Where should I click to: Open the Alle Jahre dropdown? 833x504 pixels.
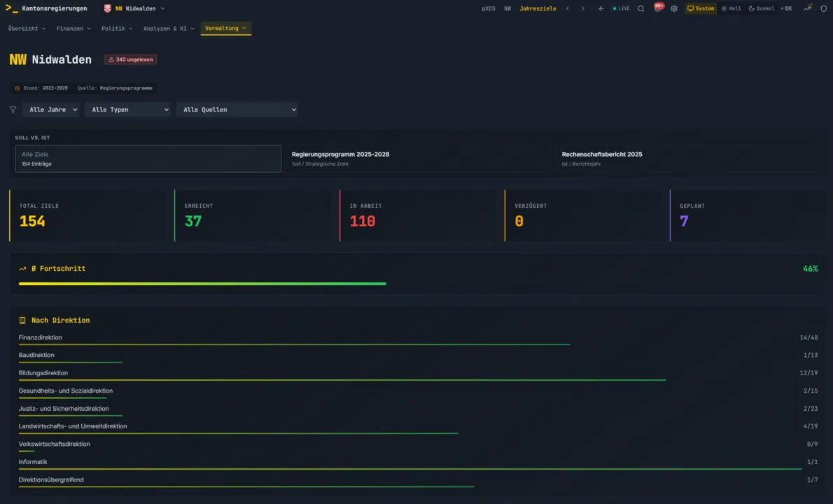[50, 110]
